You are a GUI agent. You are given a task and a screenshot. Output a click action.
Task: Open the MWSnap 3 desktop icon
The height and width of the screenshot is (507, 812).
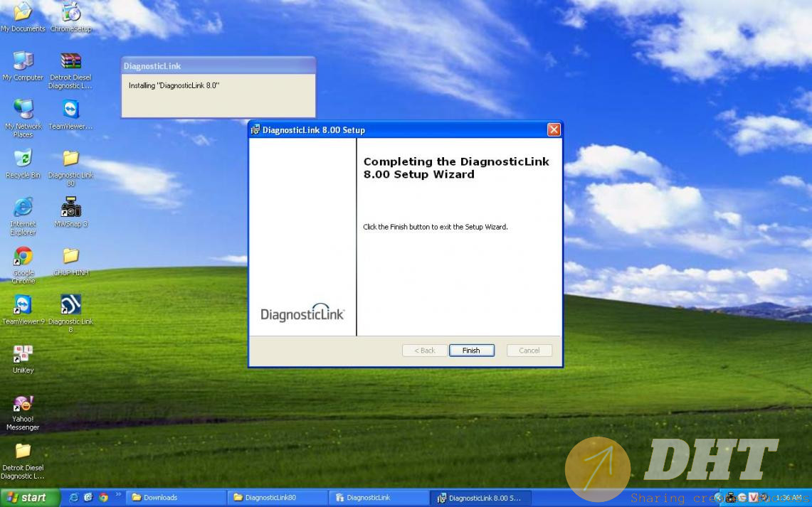[70, 208]
